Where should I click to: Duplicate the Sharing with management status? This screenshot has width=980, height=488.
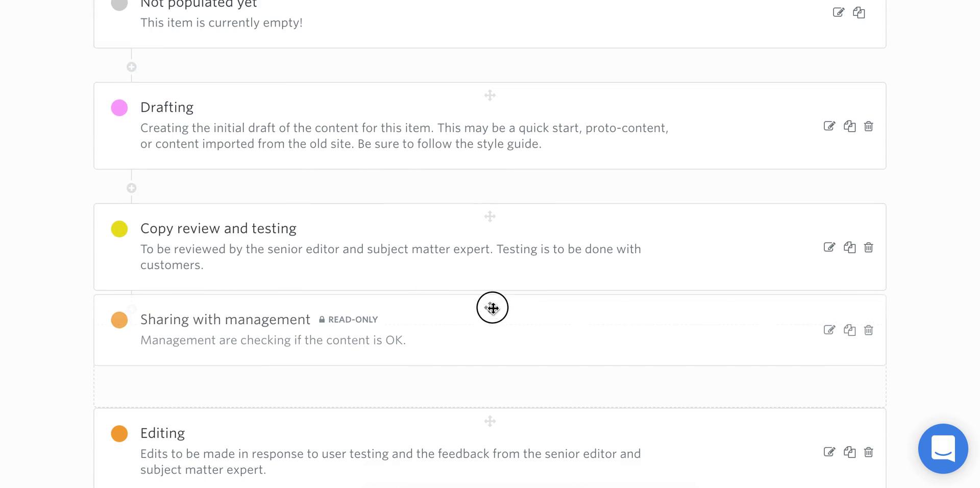(x=849, y=330)
